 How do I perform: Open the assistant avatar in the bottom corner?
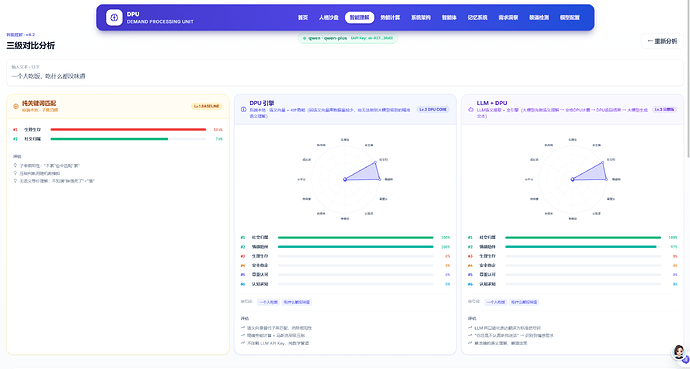679,352
